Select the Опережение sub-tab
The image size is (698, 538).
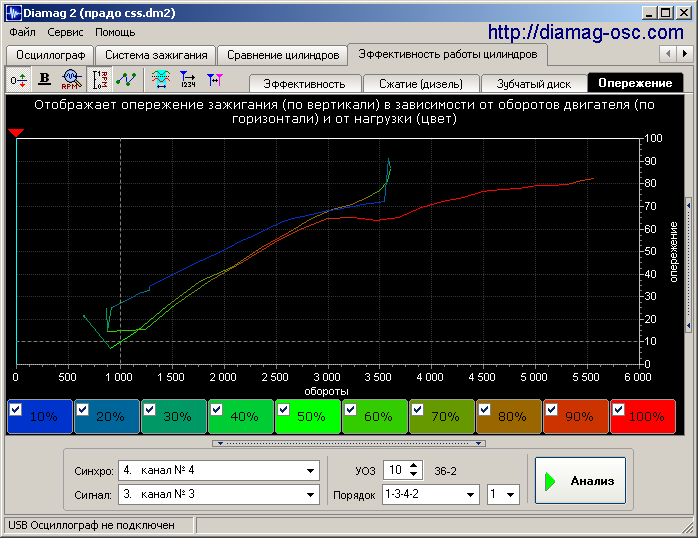coord(635,83)
